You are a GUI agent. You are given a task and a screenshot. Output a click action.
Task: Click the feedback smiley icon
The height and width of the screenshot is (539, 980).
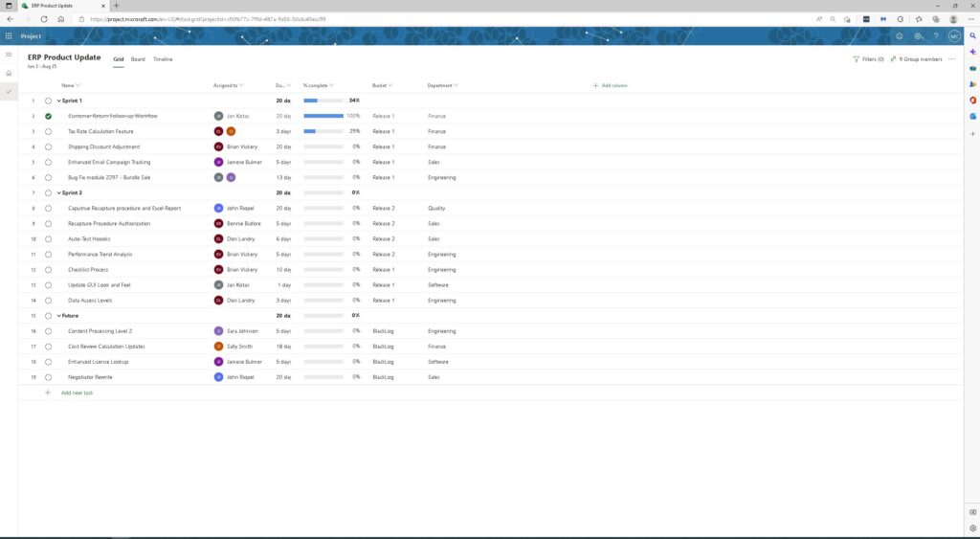(x=899, y=36)
